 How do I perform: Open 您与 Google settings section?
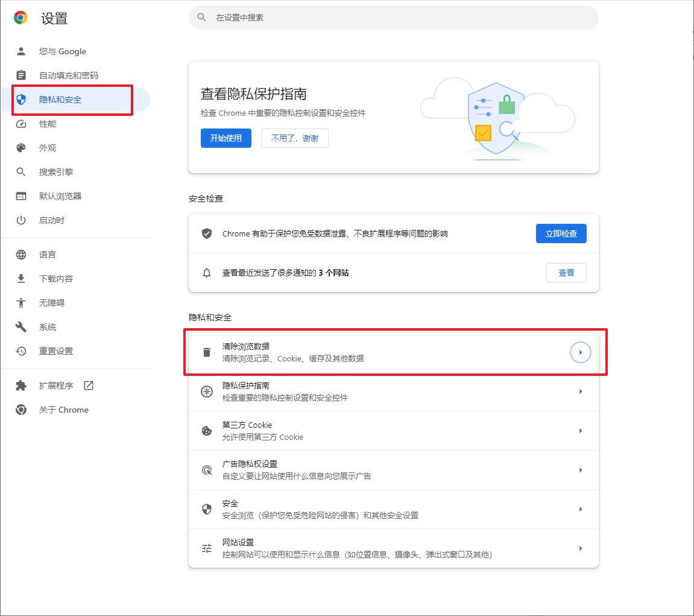pyautogui.click(x=75, y=51)
